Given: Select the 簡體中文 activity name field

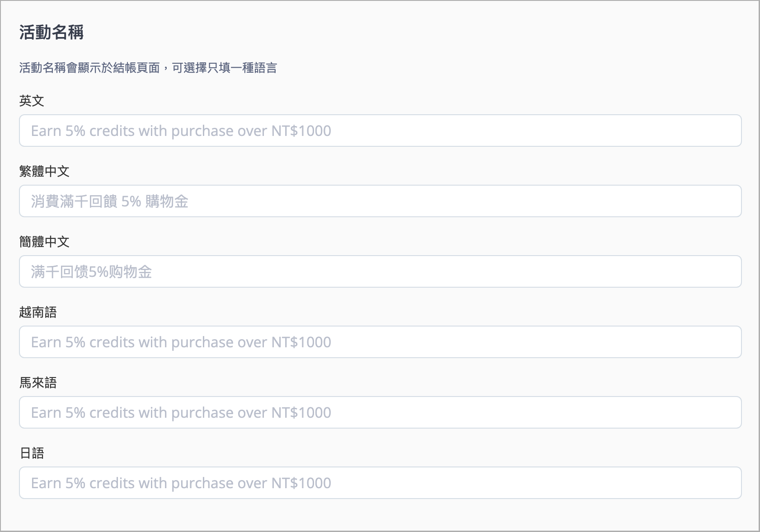Looking at the screenshot, I should click(380, 271).
